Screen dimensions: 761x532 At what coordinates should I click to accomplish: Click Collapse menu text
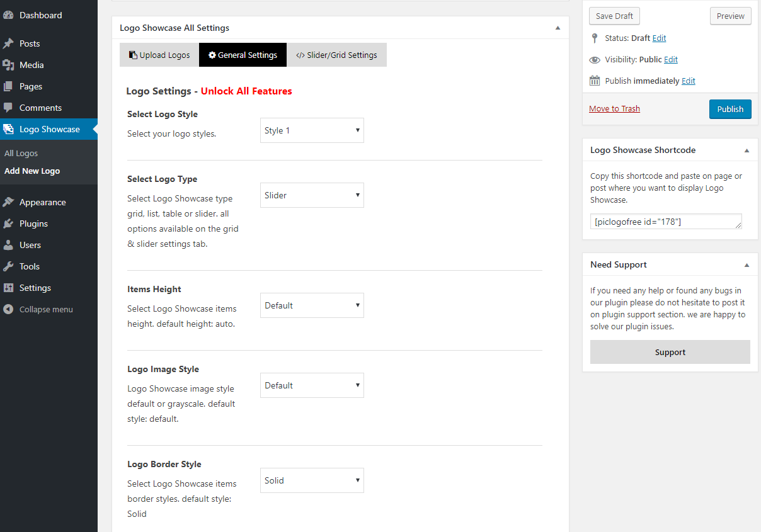46,309
